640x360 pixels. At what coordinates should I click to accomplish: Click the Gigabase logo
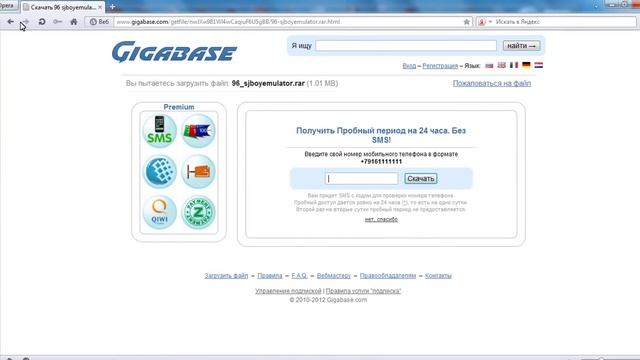(x=174, y=52)
